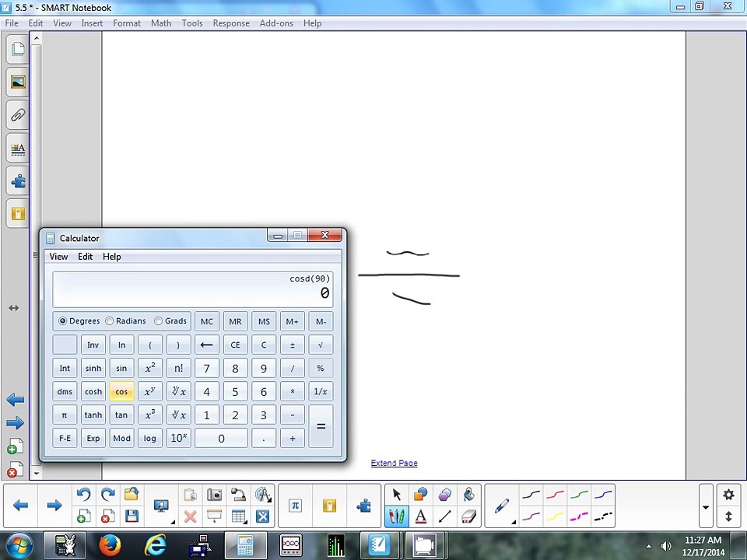The image size is (747, 560).
Task: Click the volume speaker tray icon
Action: pyautogui.click(x=666, y=546)
